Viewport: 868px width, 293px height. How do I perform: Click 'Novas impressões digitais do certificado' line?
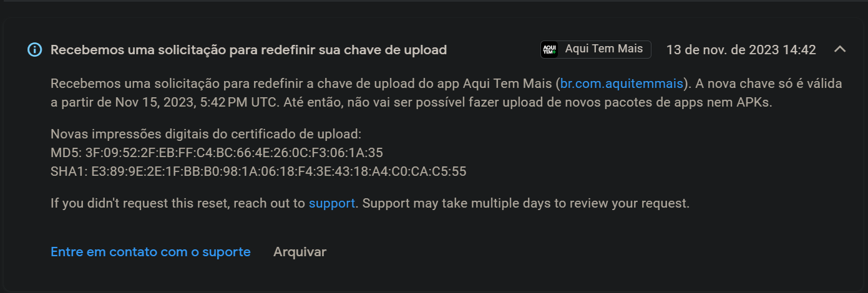pyautogui.click(x=206, y=134)
